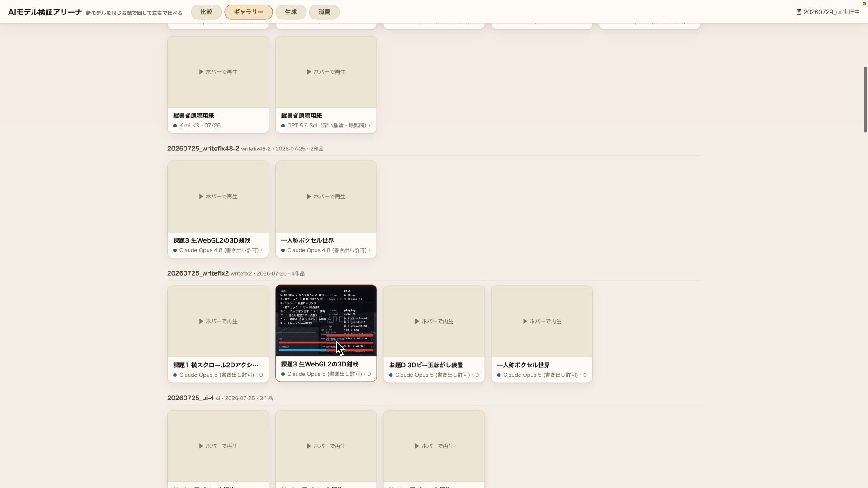The width and height of the screenshot is (868, 488).
Task: Open the 課題1 横スクロール2Dアクシ… title
Action: pyautogui.click(x=216, y=365)
